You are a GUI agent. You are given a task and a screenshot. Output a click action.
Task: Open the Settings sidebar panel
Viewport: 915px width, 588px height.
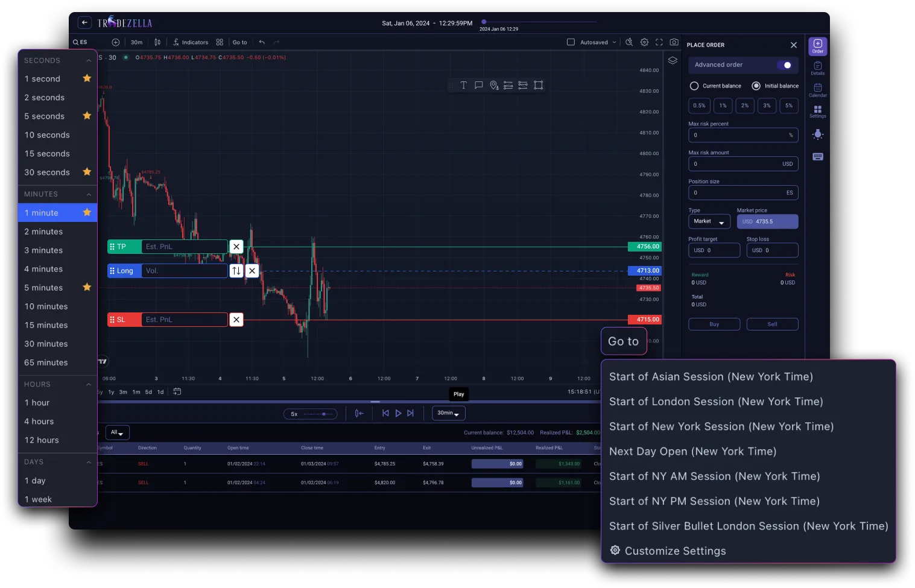tap(818, 112)
